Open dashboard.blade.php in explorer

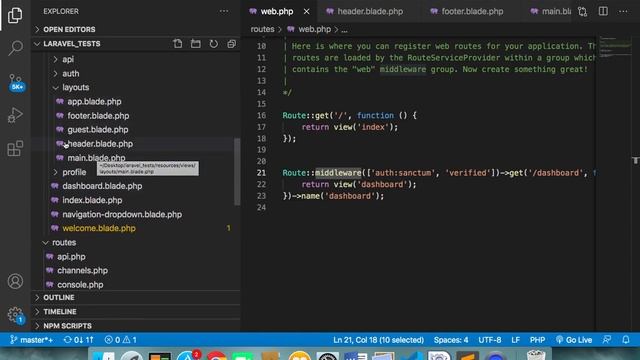[x=135, y=186]
